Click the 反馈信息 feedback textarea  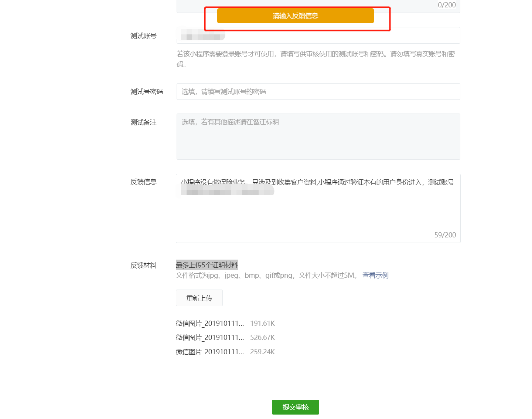(x=318, y=208)
